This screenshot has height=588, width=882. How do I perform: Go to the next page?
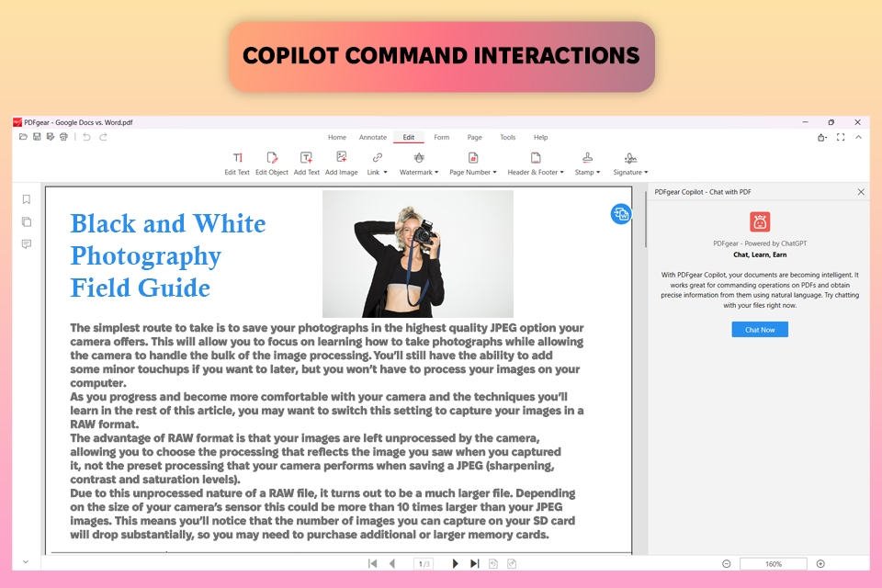click(x=455, y=563)
